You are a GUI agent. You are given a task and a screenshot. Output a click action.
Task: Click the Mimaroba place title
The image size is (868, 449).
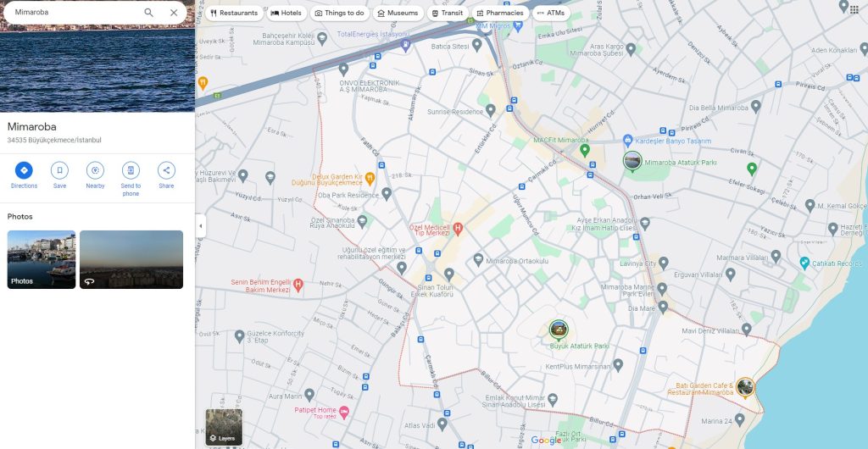[31, 126]
